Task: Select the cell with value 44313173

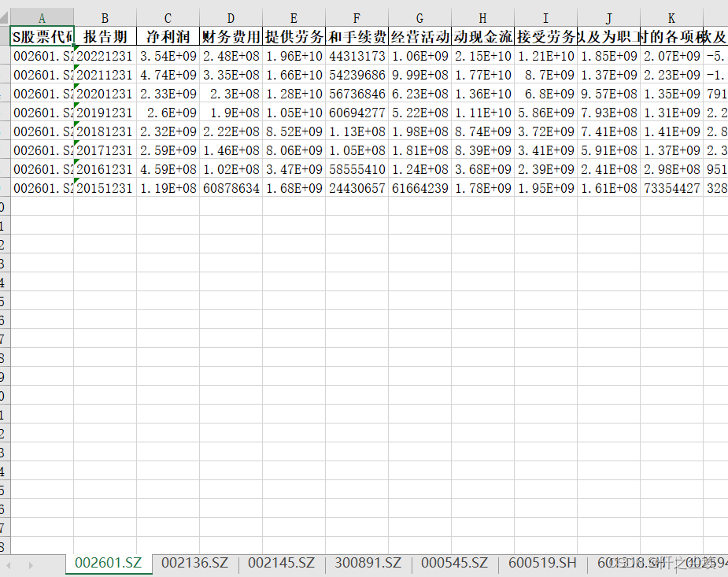Action: pyautogui.click(x=357, y=56)
